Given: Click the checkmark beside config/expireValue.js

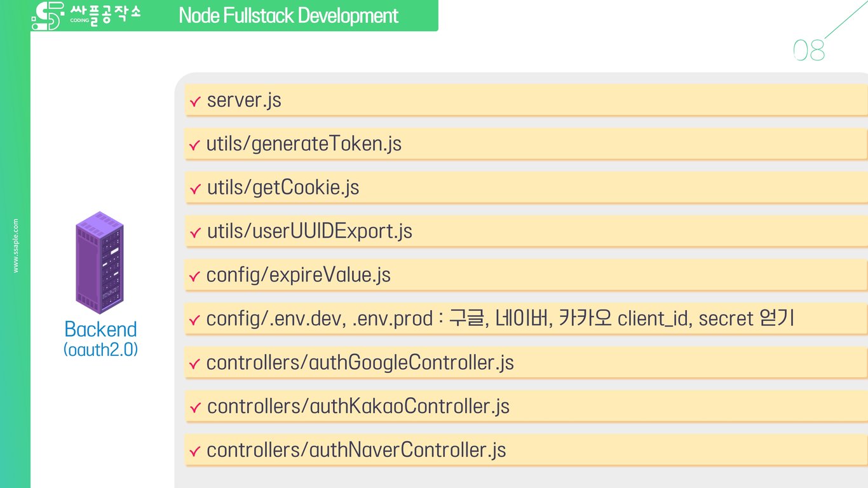Looking at the screenshot, I should point(194,276).
